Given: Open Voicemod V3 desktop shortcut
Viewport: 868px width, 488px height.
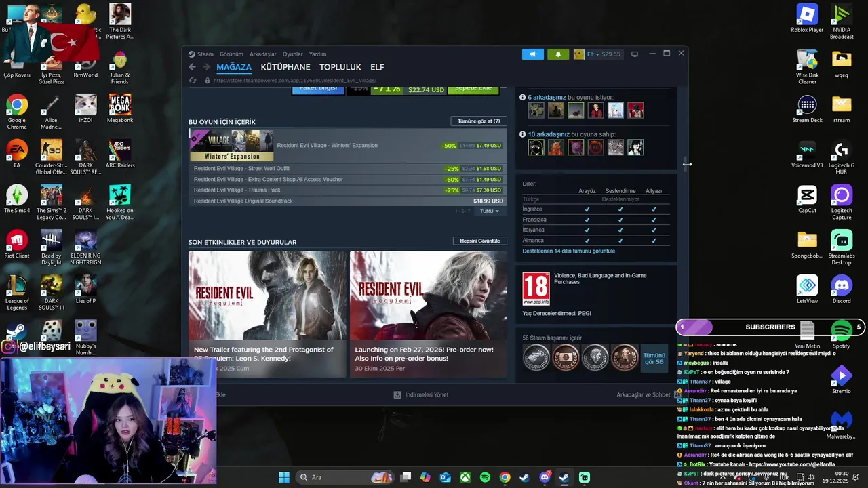Looking at the screenshot, I should (807, 154).
